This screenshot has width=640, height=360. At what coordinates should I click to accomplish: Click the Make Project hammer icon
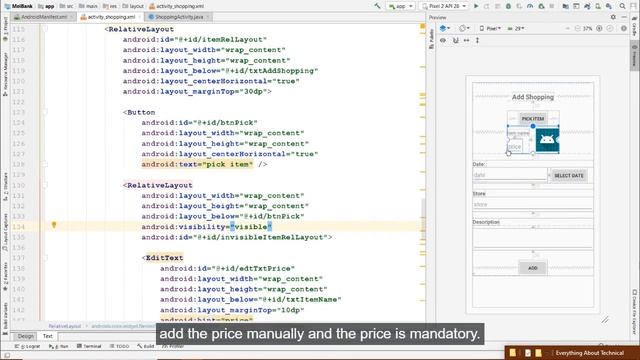point(378,6)
